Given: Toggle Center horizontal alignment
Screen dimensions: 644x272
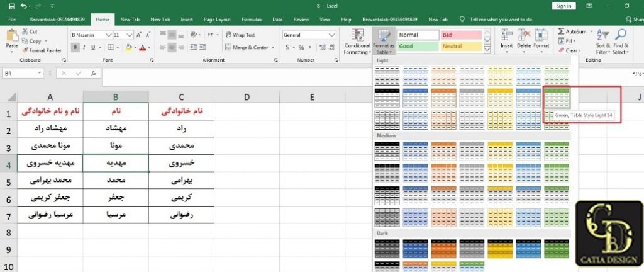Looking at the screenshot, I should point(172,47).
